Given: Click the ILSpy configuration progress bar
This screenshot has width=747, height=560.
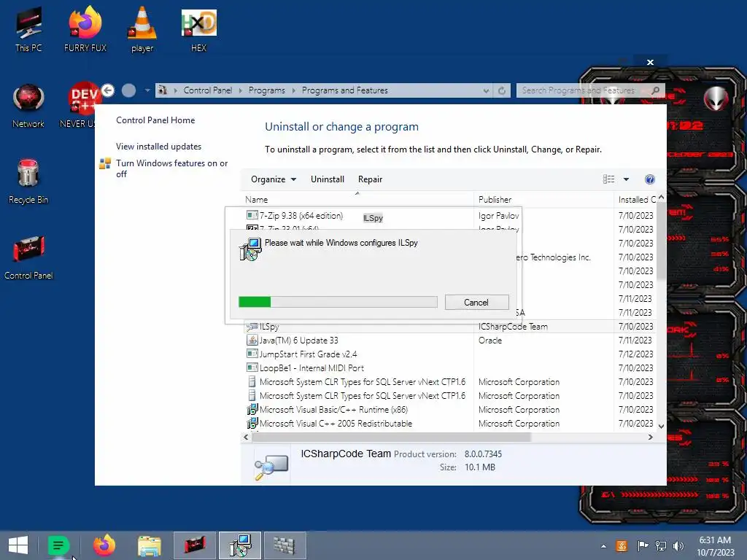Looking at the screenshot, I should 338,302.
